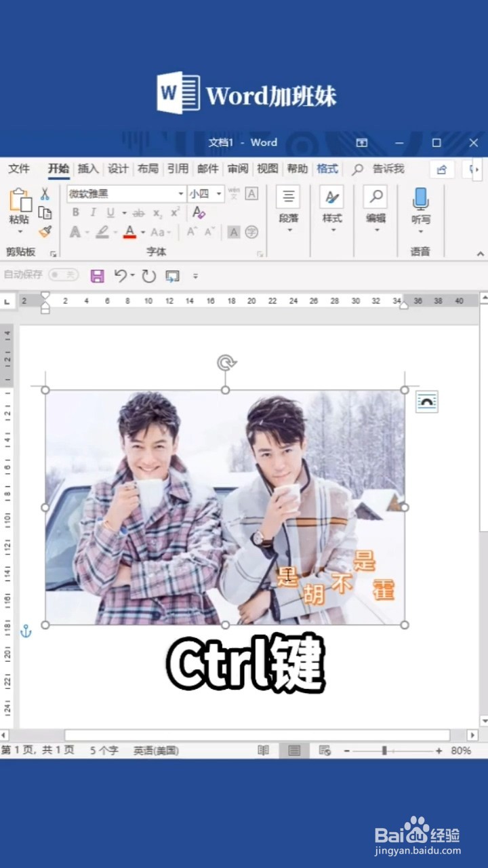Click the Character Border icon

coord(251,194)
